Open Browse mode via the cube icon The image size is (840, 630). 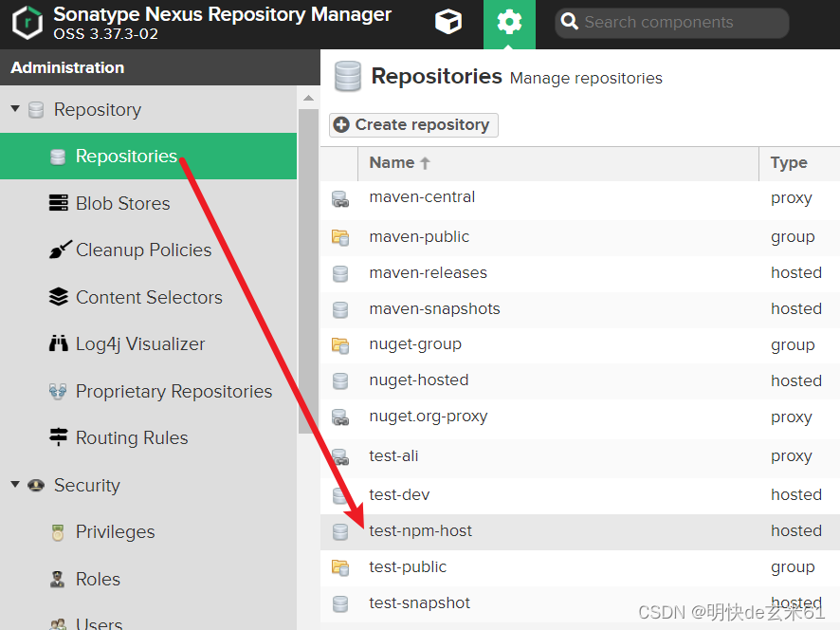pyautogui.click(x=447, y=23)
